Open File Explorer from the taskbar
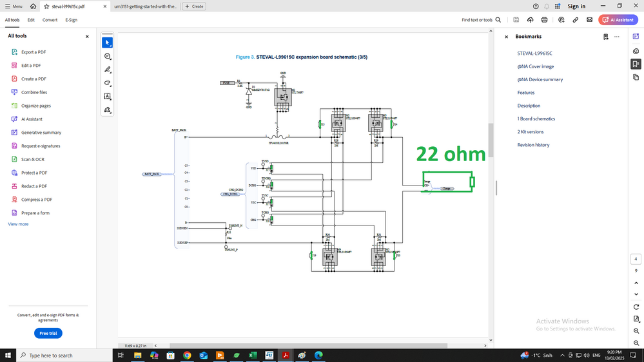 tap(137, 355)
